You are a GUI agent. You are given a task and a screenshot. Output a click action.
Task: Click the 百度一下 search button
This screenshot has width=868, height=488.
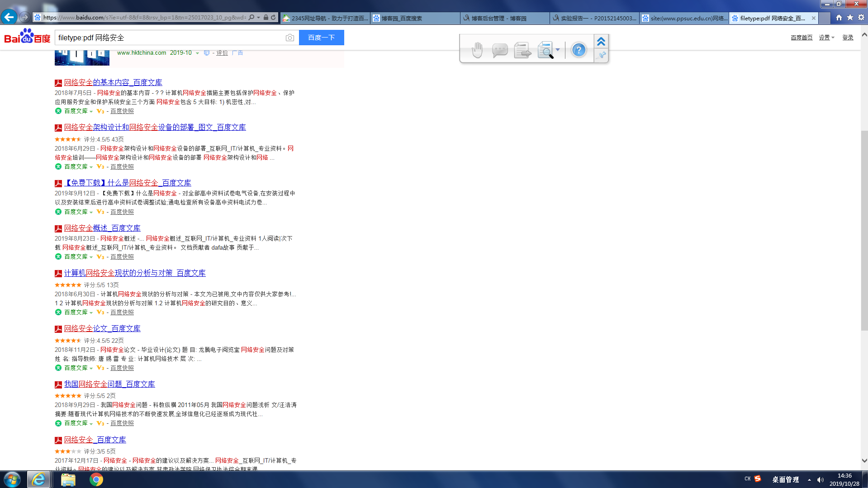coord(322,38)
